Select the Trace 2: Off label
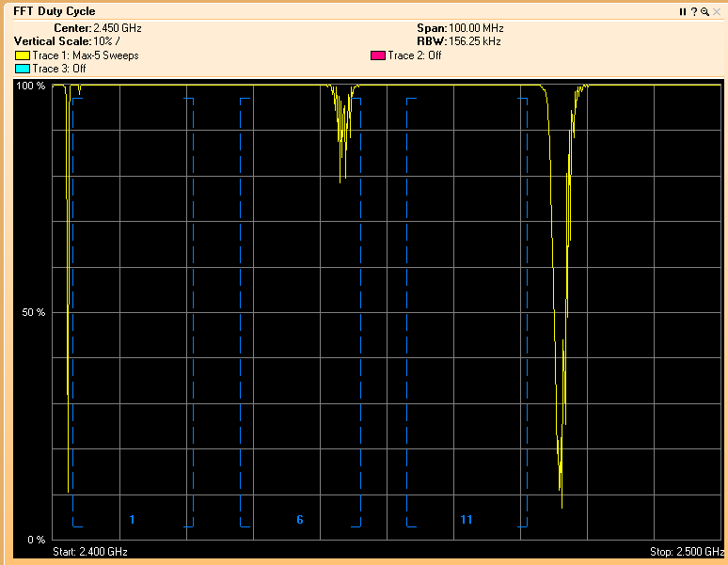The height and width of the screenshot is (565, 728). (x=415, y=55)
